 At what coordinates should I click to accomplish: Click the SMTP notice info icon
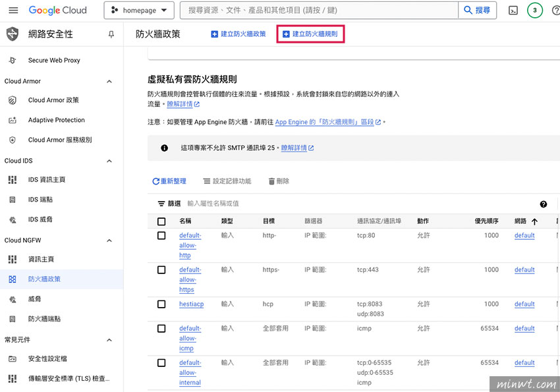pyautogui.click(x=164, y=148)
